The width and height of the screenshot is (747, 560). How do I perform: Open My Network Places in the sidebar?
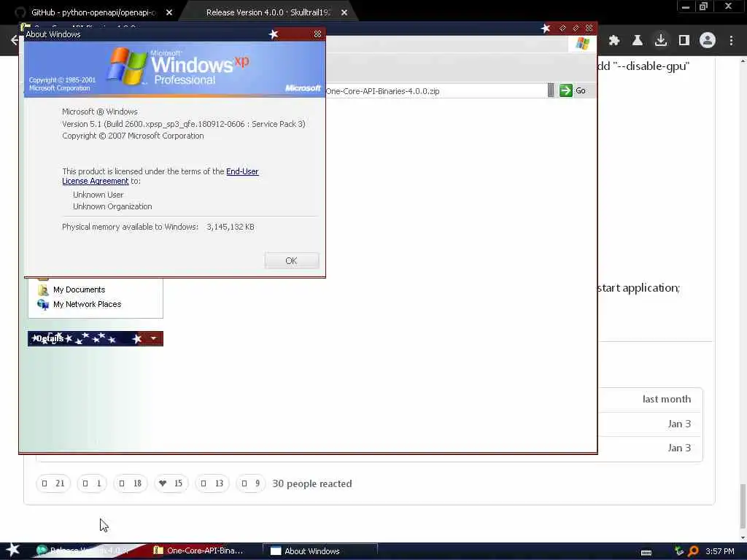(x=88, y=304)
